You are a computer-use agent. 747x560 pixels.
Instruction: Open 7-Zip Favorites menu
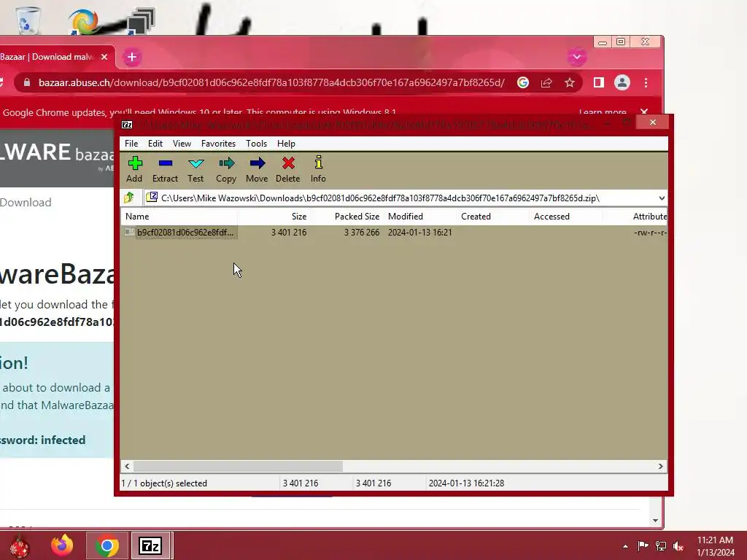218,144
